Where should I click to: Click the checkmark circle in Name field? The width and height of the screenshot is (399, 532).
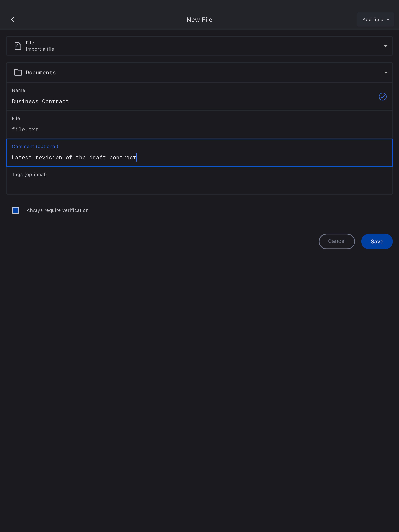point(382,96)
